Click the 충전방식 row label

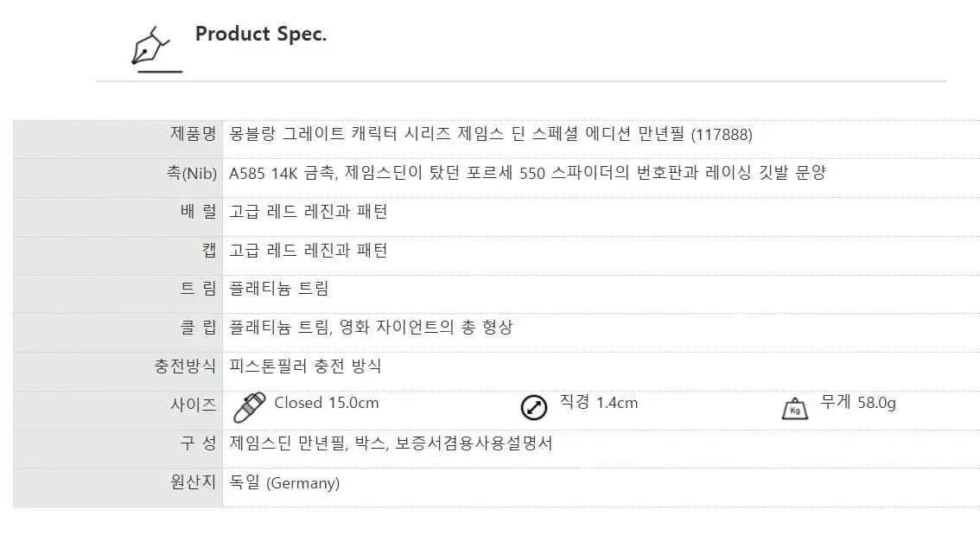click(185, 366)
